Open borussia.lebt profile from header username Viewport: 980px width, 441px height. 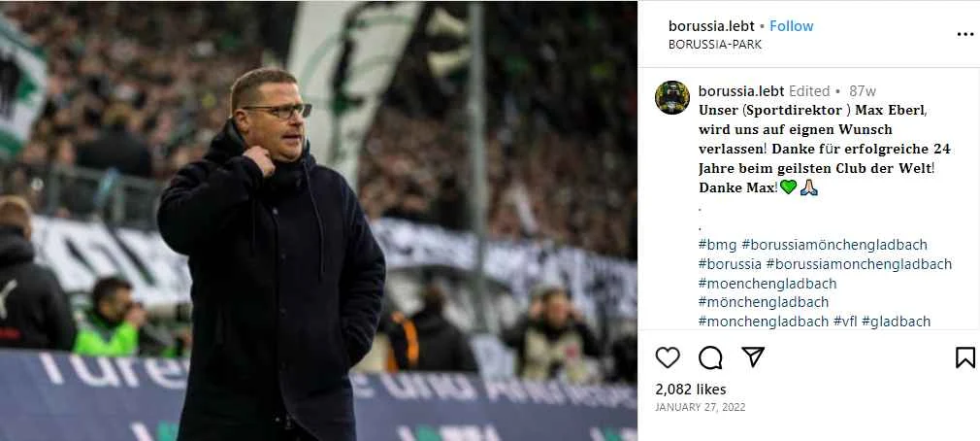point(710,26)
